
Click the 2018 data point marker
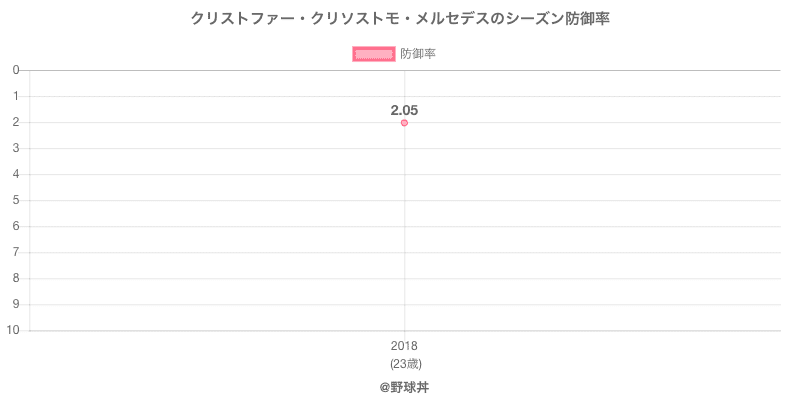(x=404, y=123)
